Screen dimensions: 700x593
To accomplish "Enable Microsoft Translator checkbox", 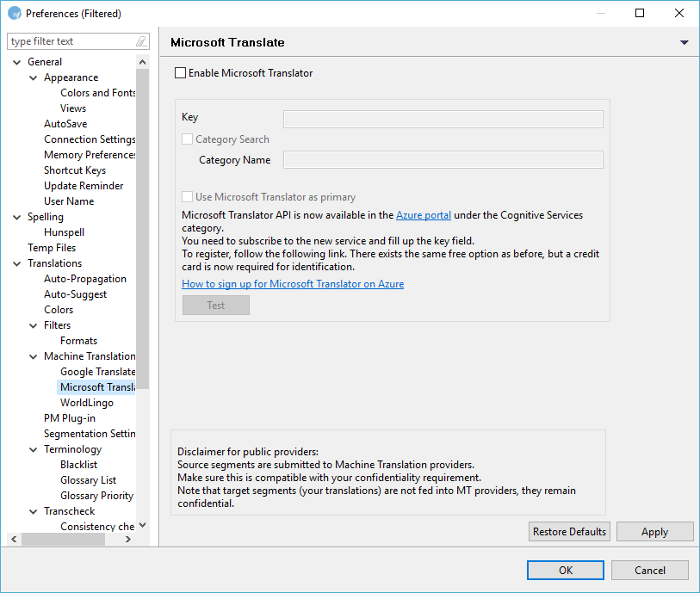I will click(x=181, y=73).
